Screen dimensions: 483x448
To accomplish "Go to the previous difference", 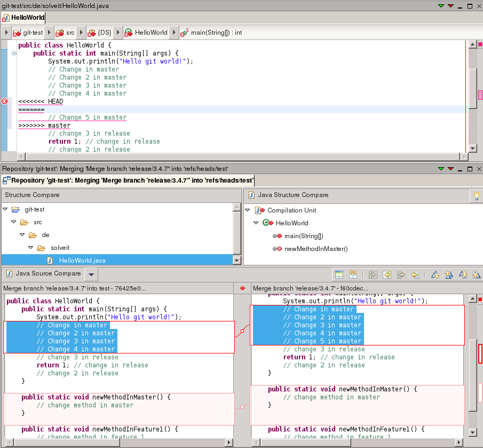I will coord(449,274).
